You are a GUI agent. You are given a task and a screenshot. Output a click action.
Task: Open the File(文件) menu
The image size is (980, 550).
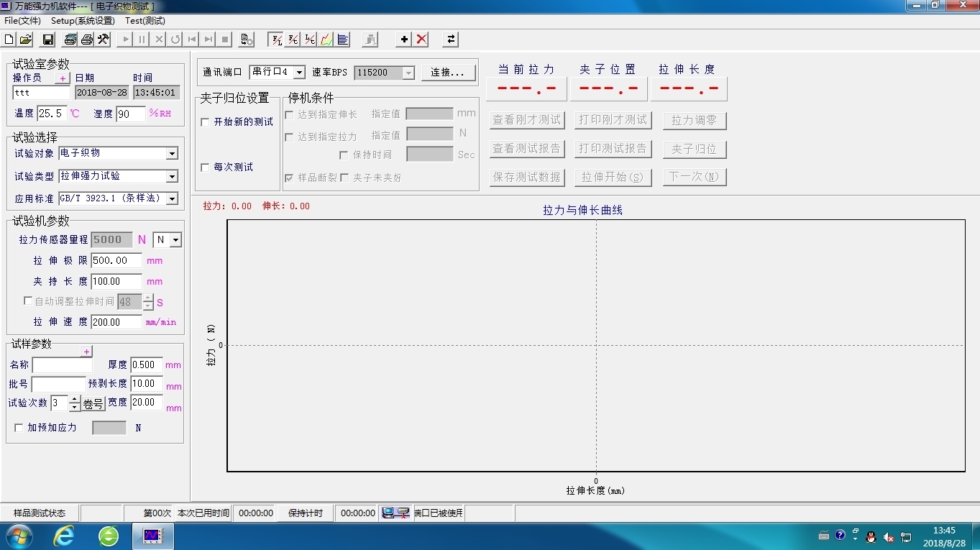(x=22, y=21)
